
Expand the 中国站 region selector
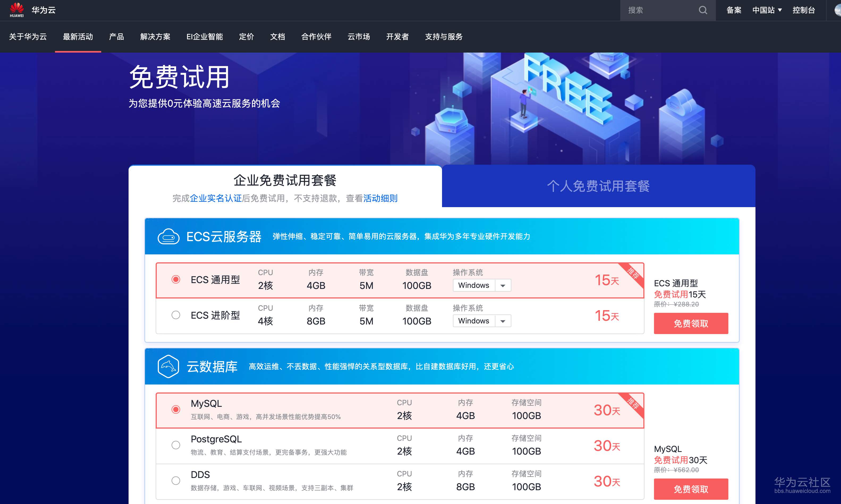767,10
